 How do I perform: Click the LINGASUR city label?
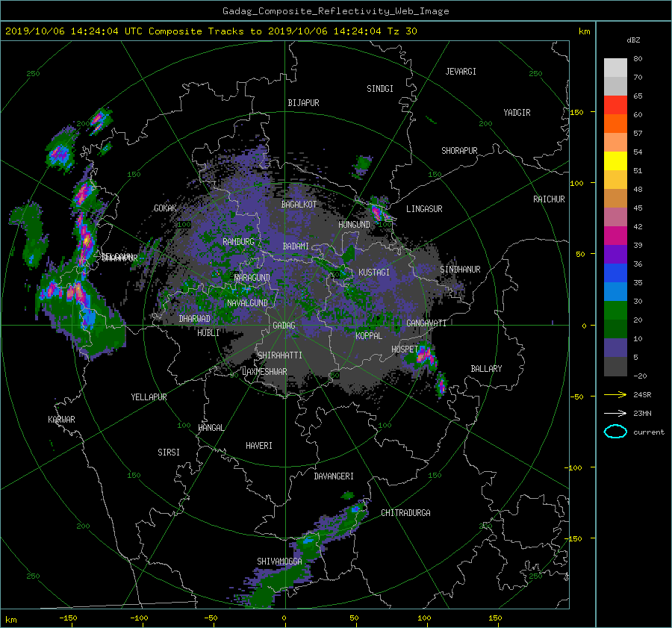(424, 209)
